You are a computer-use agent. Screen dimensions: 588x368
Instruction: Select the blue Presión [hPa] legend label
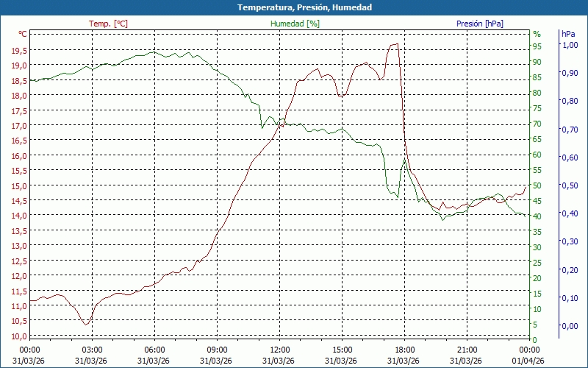tap(479, 24)
